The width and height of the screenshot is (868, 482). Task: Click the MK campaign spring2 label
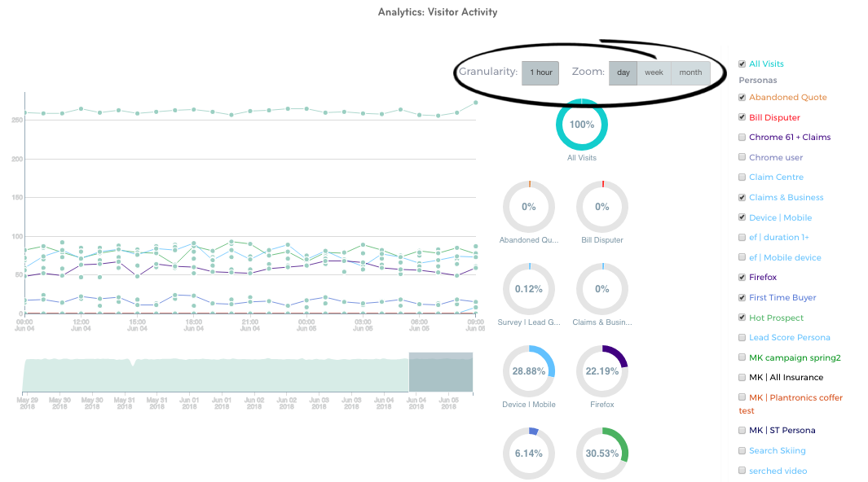pos(794,357)
